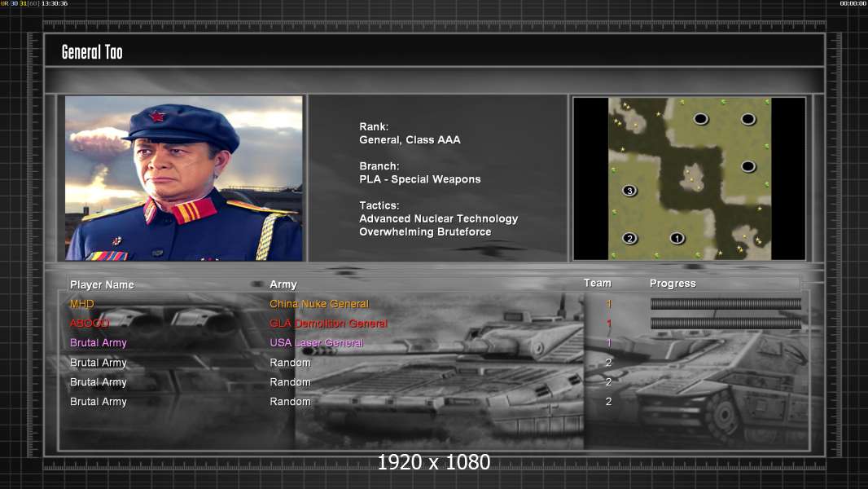Click the 'Branch:' label
The width and height of the screenshot is (868, 489).
tap(379, 166)
